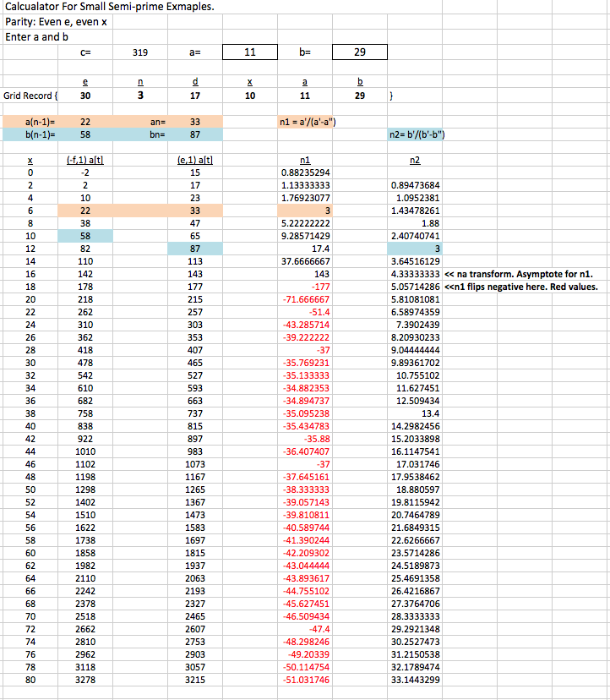
Task: Click the cell showing 1.76923077
Action: [305, 198]
